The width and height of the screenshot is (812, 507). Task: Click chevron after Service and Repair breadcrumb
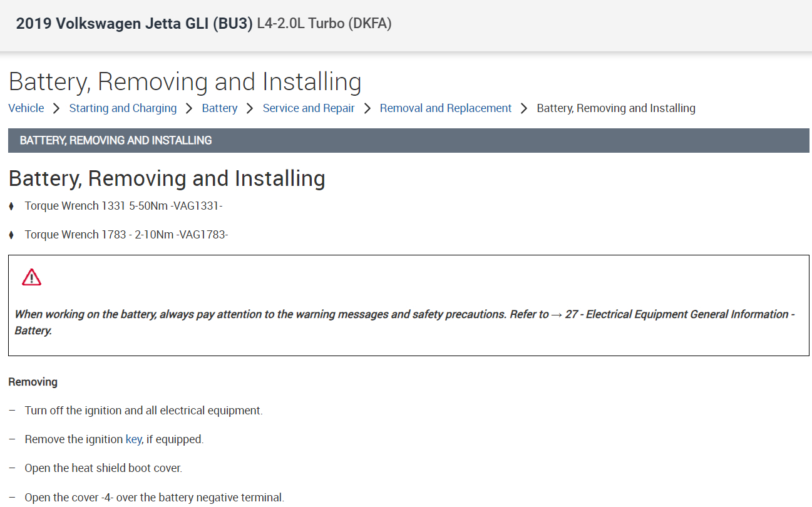pos(367,108)
